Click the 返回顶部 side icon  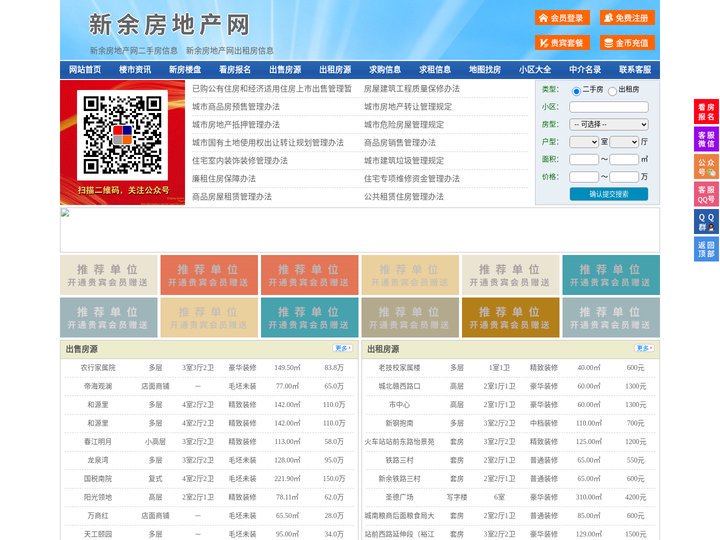(x=706, y=249)
